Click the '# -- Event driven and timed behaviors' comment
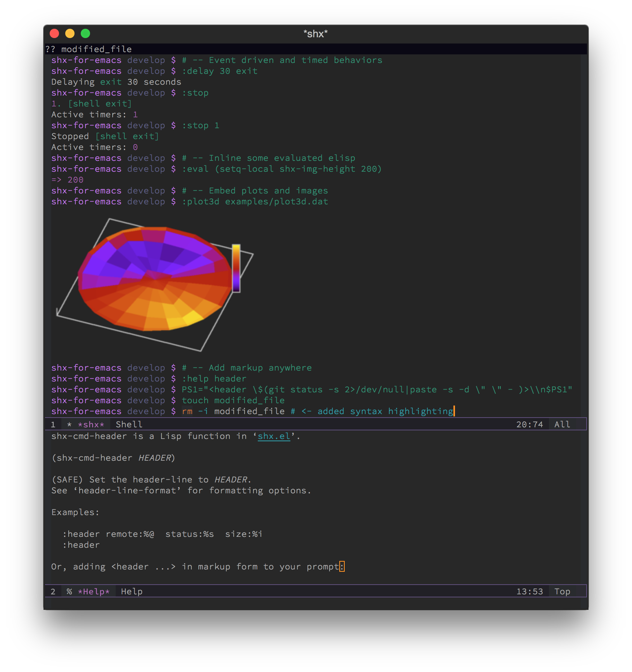Screen dimensions: 632x672 coord(282,60)
